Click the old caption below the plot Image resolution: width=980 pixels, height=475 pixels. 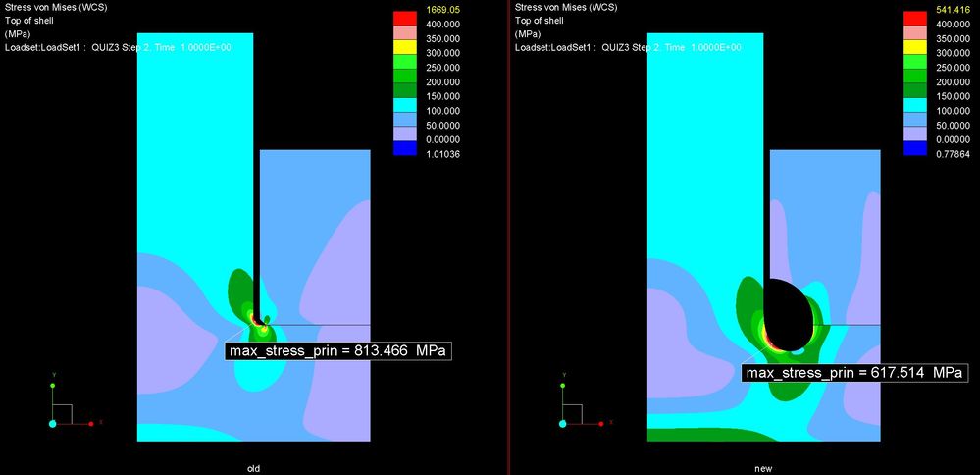254,468
